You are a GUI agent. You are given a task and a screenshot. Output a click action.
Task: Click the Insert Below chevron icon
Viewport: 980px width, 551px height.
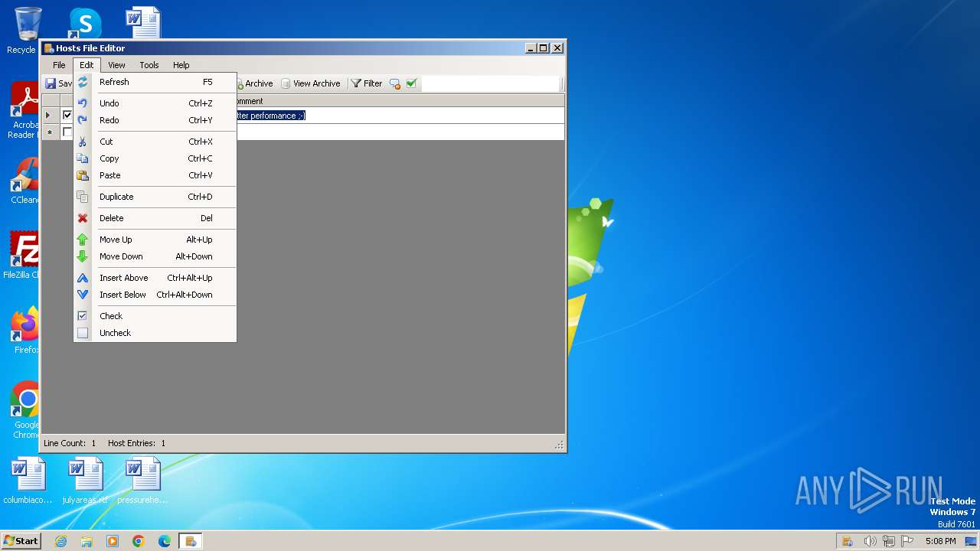click(x=83, y=295)
